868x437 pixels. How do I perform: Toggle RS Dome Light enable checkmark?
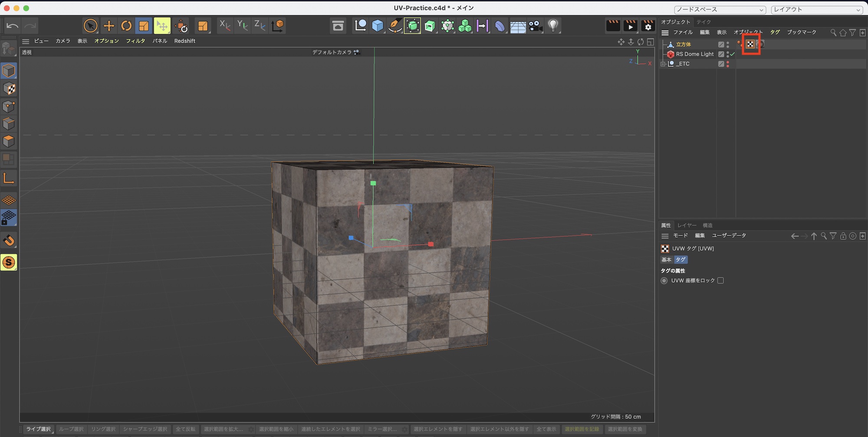[x=733, y=54]
